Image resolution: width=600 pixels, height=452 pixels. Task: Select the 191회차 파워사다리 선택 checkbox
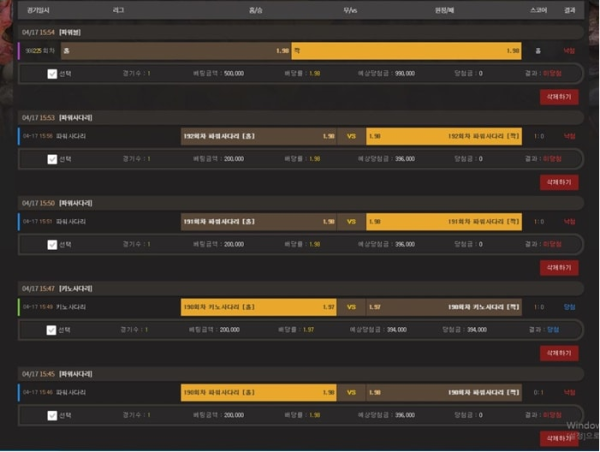click(x=52, y=243)
